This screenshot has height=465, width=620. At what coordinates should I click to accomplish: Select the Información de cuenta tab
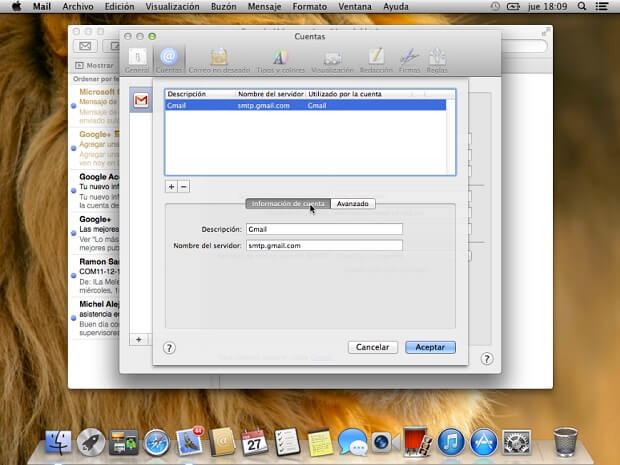pos(288,204)
